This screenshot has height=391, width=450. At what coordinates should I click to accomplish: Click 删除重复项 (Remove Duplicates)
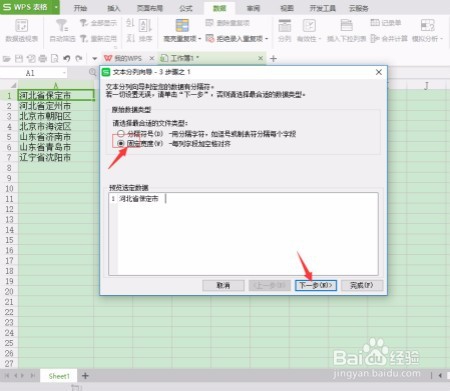point(227,23)
